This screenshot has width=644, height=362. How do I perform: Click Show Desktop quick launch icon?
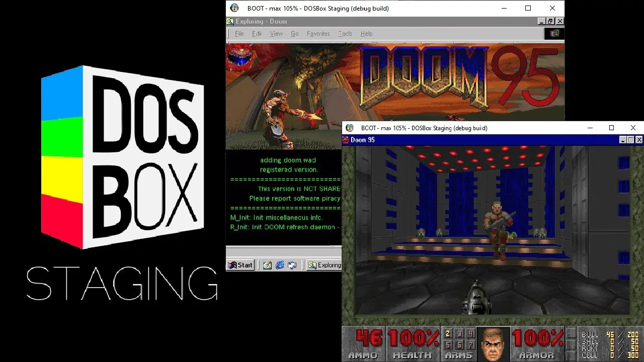[x=267, y=265]
